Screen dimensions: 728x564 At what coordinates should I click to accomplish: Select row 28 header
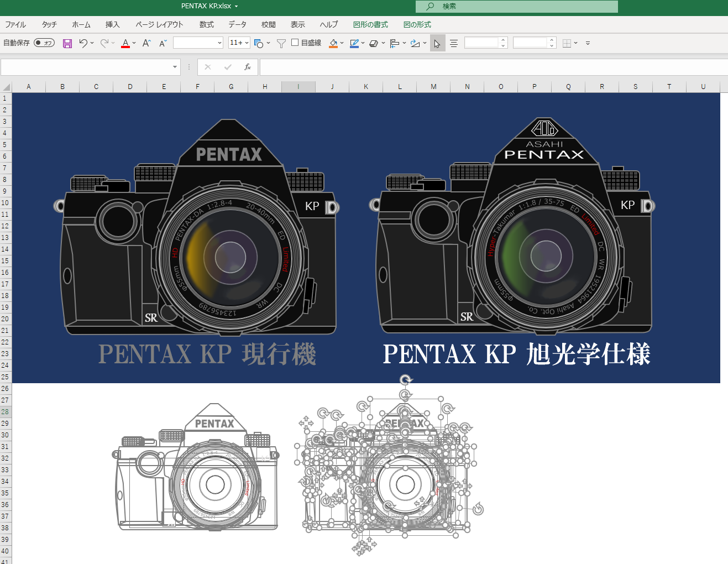pos(6,412)
